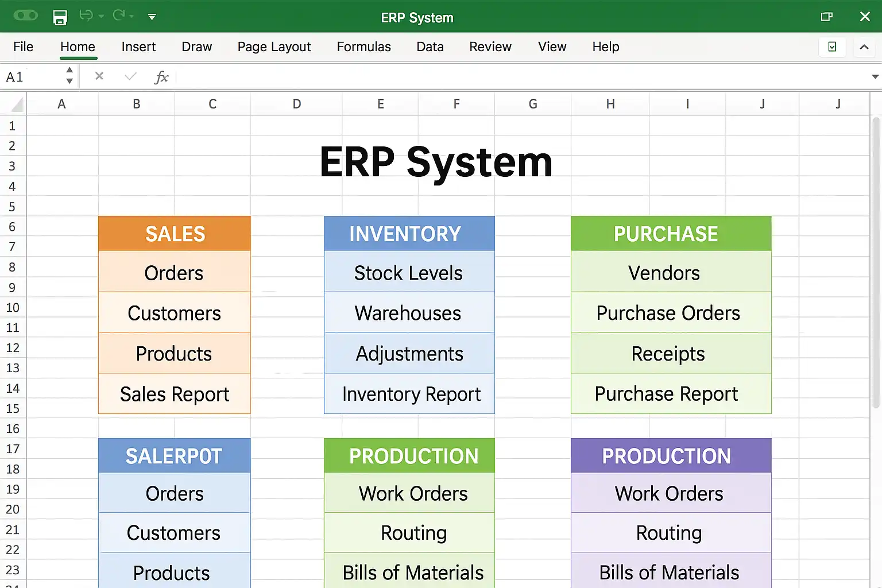The image size is (882, 588).
Task: Collapse the ribbon with chevron-up button
Action: pyautogui.click(x=864, y=47)
